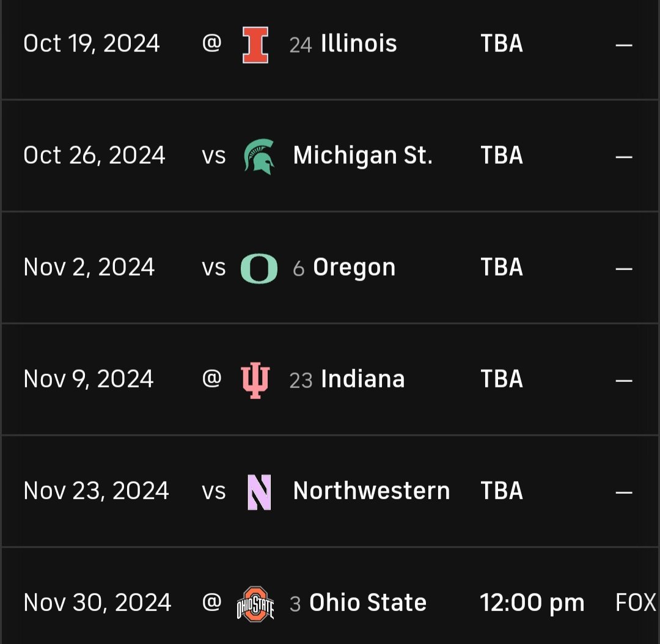Click the Indiana trident IU logo

(x=255, y=380)
